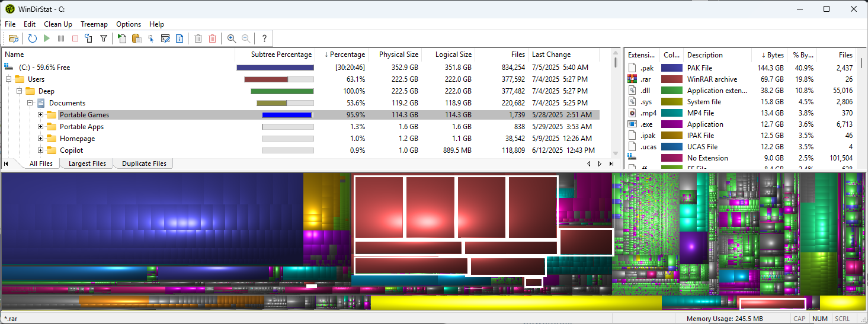Click the Suspend scan pause icon
Viewport: 868px width, 324px height.
61,39
